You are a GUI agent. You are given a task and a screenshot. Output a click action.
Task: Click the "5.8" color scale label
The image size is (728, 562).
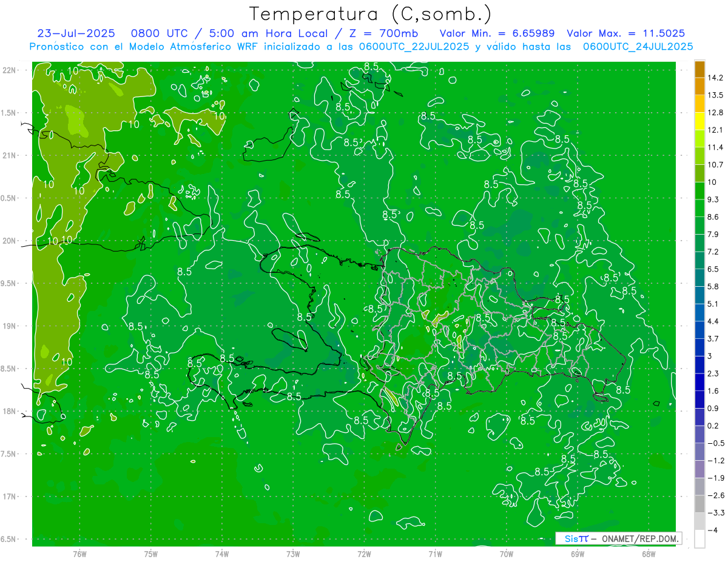[713, 286]
